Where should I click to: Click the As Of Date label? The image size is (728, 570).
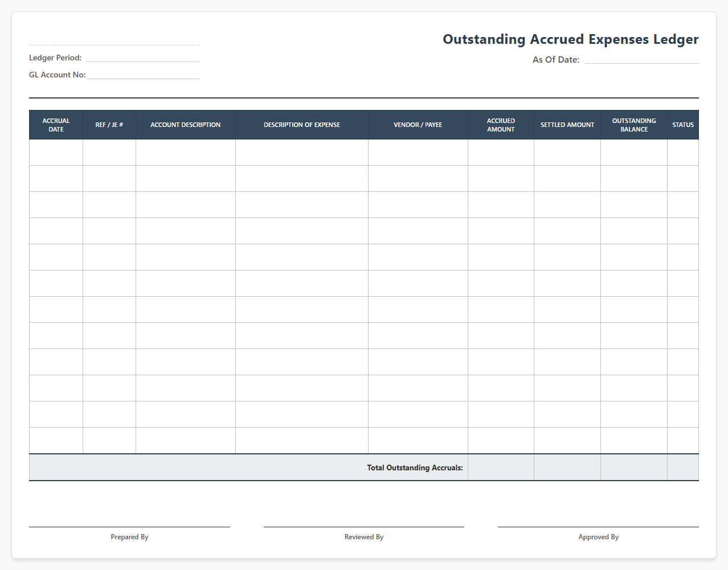pyautogui.click(x=556, y=59)
